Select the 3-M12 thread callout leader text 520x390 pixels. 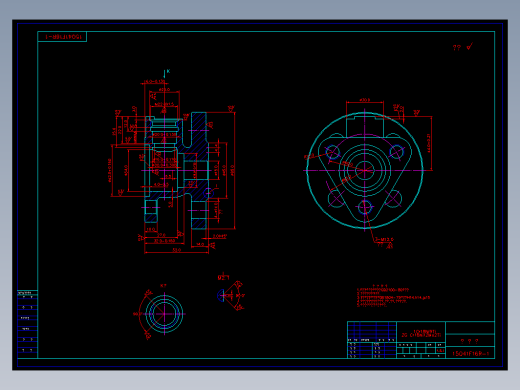click(x=384, y=239)
